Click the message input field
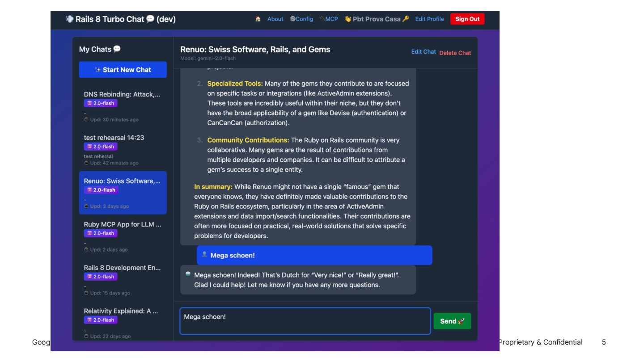Image resolution: width=644 pixels, height=362 pixels. coord(305,321)
